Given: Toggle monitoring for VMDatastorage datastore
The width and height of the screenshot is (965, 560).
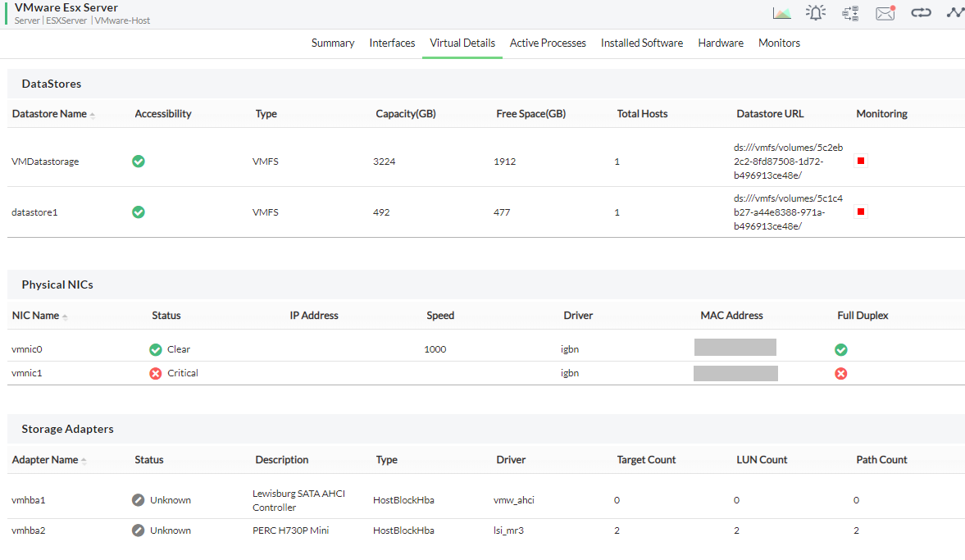Looking at the screenshot, I should point(861,162).
